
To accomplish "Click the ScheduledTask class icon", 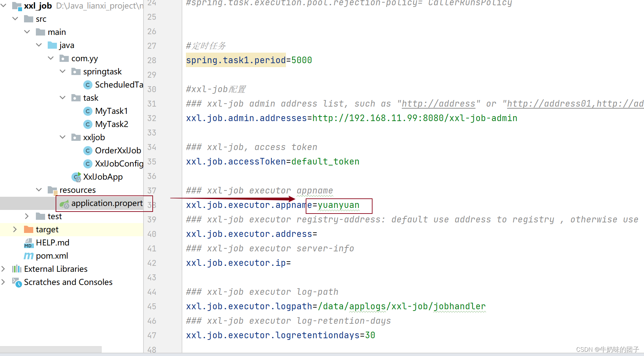I will click(x=88, y=85).
